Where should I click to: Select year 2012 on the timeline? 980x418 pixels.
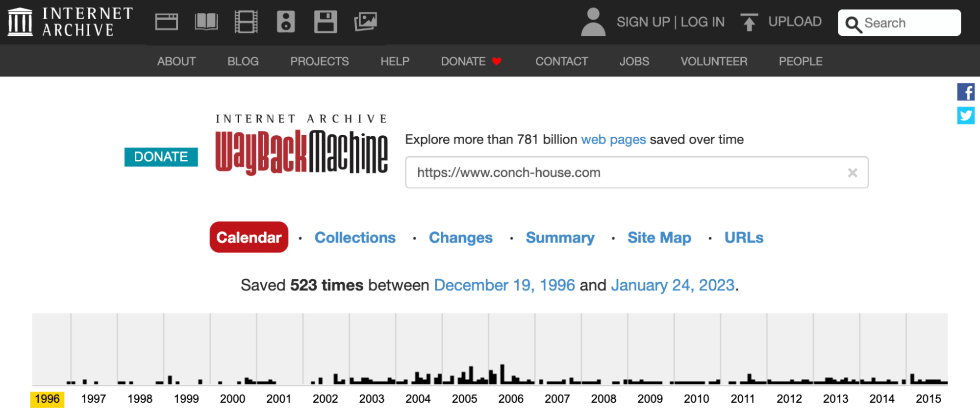pos(789,399)
